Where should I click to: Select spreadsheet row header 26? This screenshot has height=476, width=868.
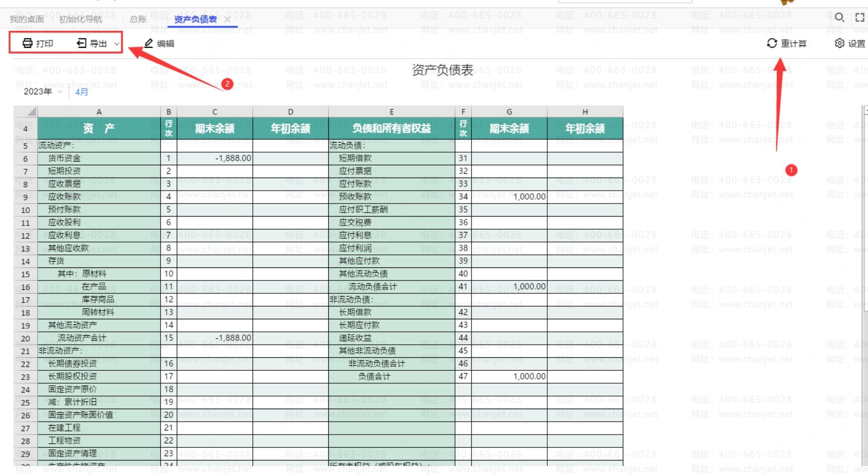25,415
